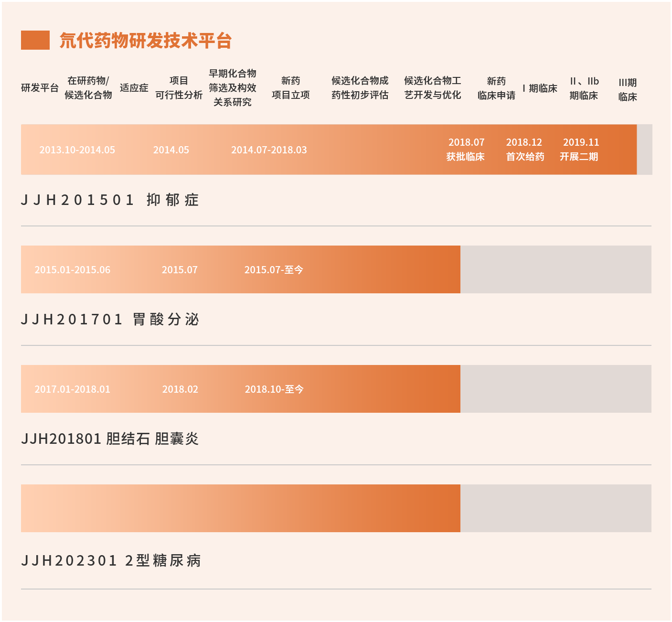Select the 2019.11 开展二期 milestone
Screen dimensions: 672x622
tap(579, 150)
